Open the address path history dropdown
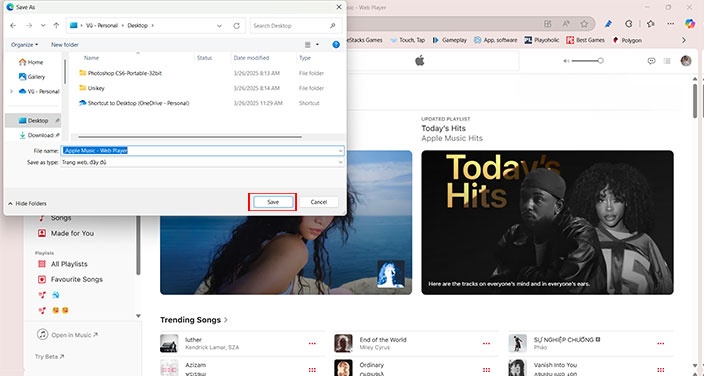Viewport: 704px width, 376px height. point(219,26)
